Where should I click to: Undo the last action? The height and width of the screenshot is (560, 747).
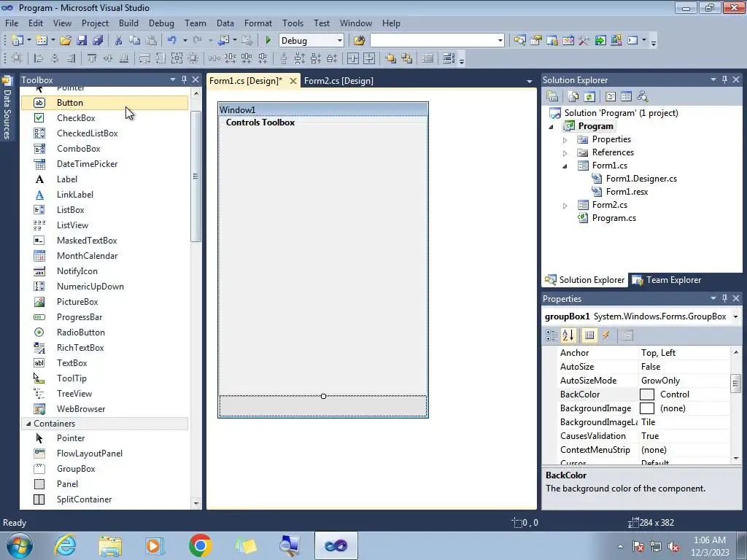[172, 41]
